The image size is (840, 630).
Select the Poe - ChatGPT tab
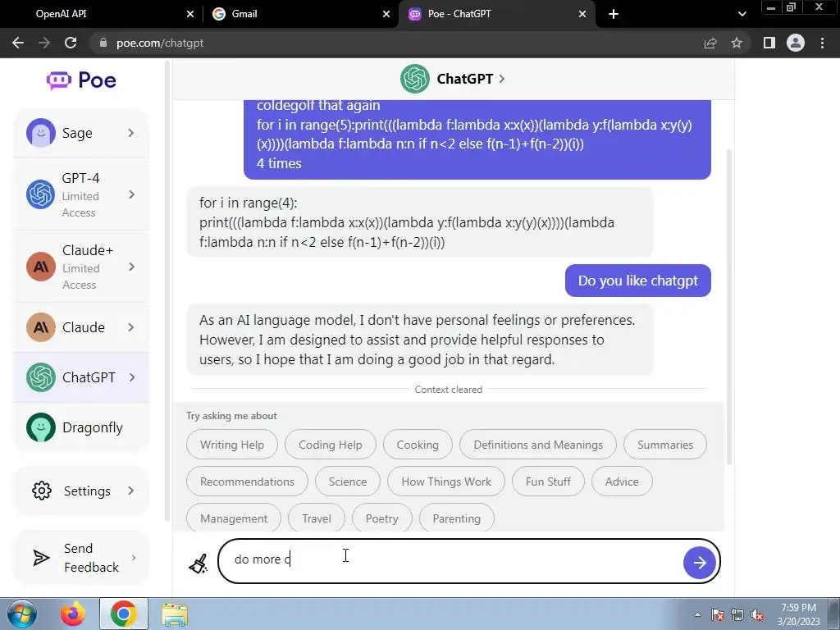pyautogui.click(x=496, y=14)
